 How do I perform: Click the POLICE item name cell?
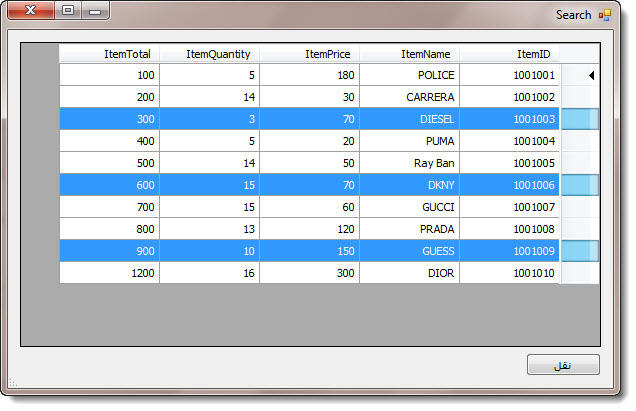coord(410,75)
